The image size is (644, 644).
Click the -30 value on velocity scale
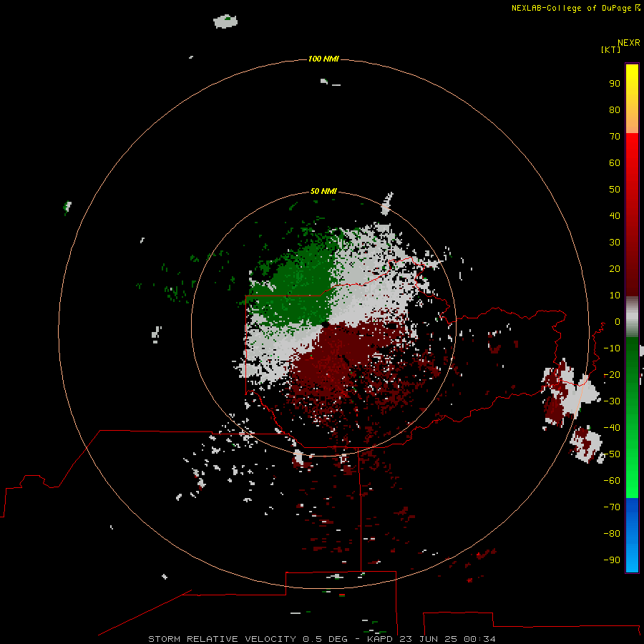(x=612, y=401)
